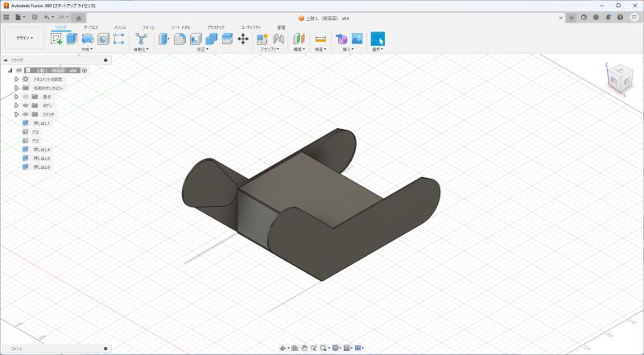The image size is (644, 355).
Task: Switch to the Surface tab
Action: [91, 27]
